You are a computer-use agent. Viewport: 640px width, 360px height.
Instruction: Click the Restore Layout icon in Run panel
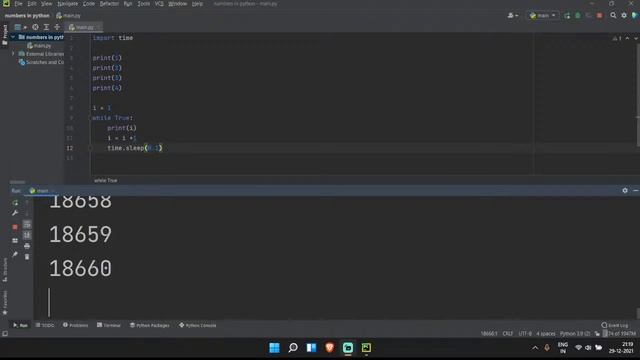click(x=15, y=241)
